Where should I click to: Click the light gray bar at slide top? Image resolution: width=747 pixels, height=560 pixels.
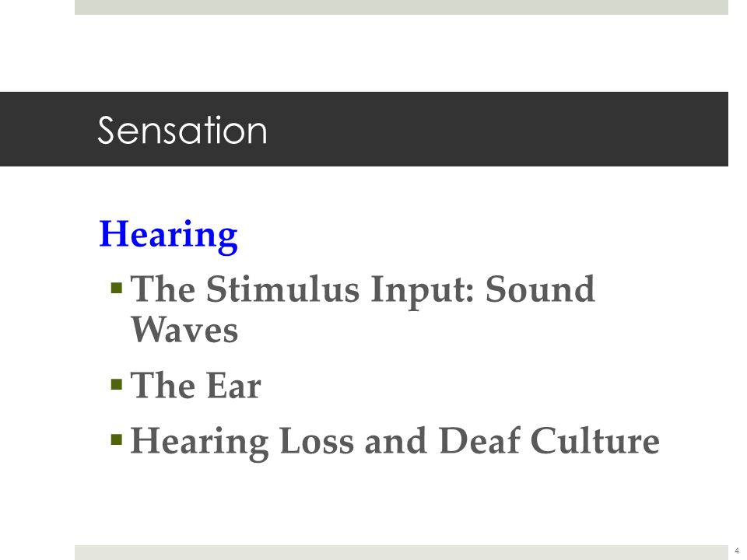click(x=402, y=7)
